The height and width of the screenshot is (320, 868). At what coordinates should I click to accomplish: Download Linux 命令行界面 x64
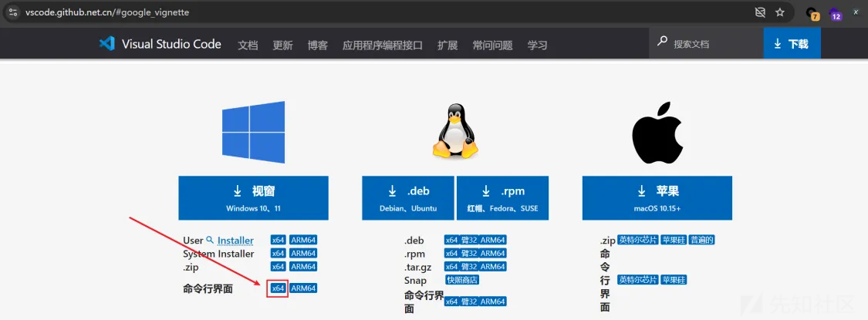coord(451,301)
